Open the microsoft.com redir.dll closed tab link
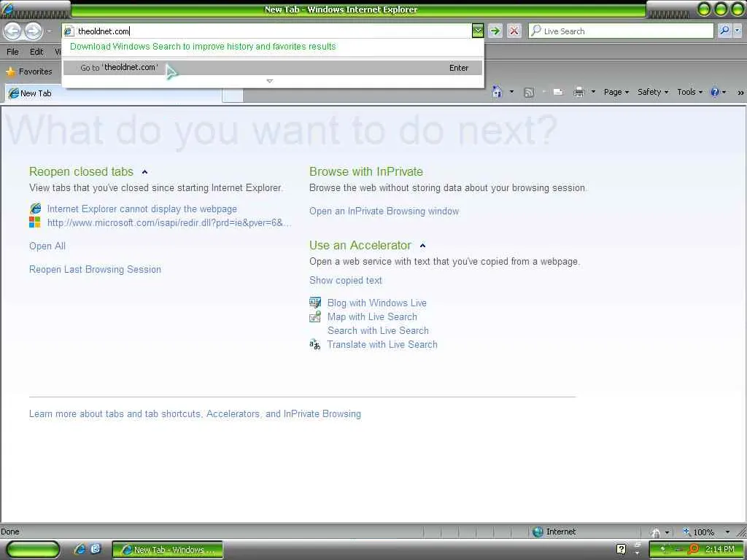Screen dimensions: 747x560 pos(169,223)
